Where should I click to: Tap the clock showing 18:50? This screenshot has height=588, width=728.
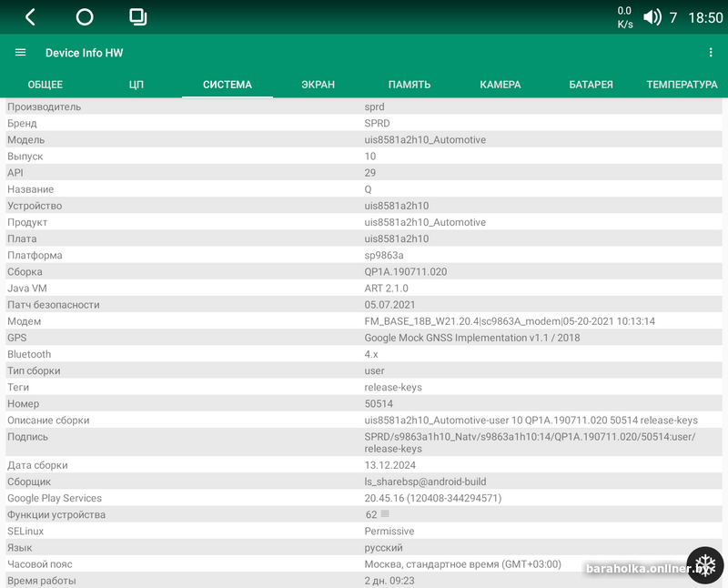705,17
